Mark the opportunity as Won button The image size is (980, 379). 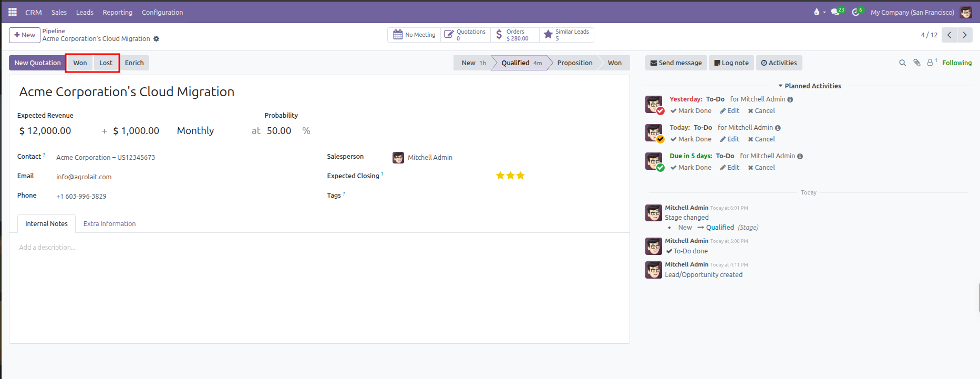80,63
